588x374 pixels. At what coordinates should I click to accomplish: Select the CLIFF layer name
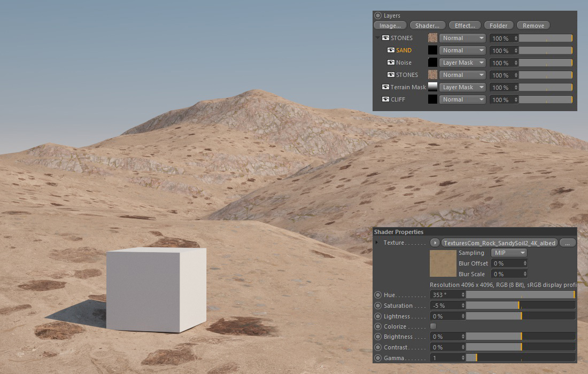(x=398, y=99)
